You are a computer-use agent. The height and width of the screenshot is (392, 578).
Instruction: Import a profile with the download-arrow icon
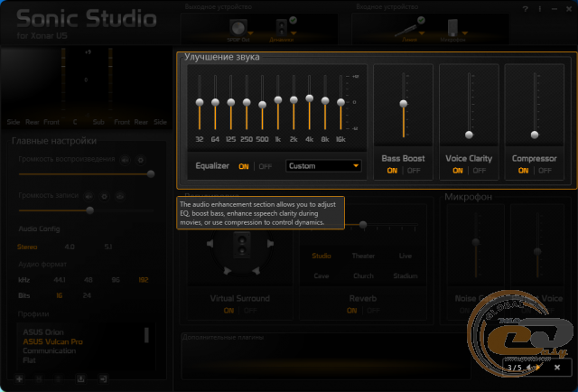[80, 378]
